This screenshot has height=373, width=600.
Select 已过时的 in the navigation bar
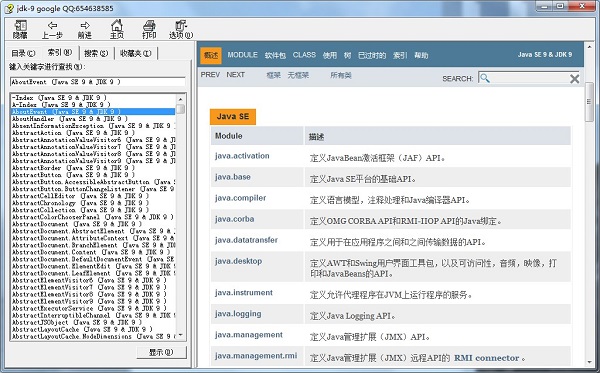(x=372, y=55)
